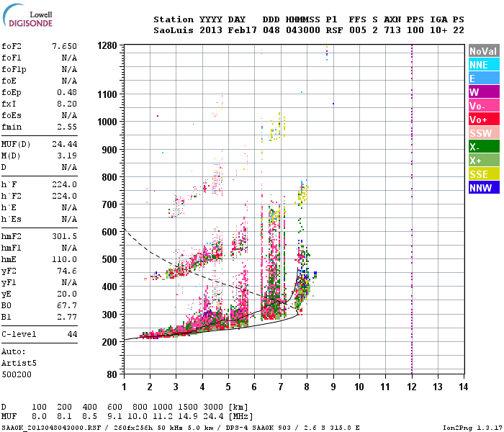Viewport: 504px width, 432px height.
Task: Select the E blue legend swatch
Action: (x=484, y=78)
